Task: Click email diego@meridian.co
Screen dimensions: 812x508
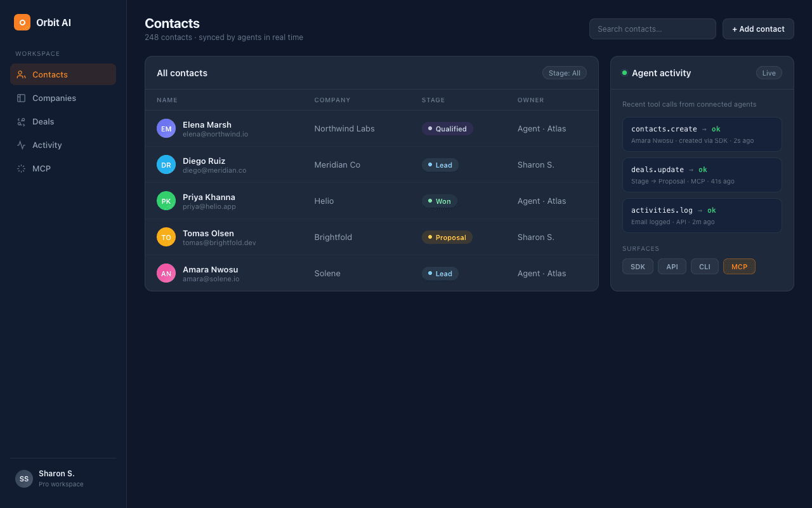Action: click(214, 170)
